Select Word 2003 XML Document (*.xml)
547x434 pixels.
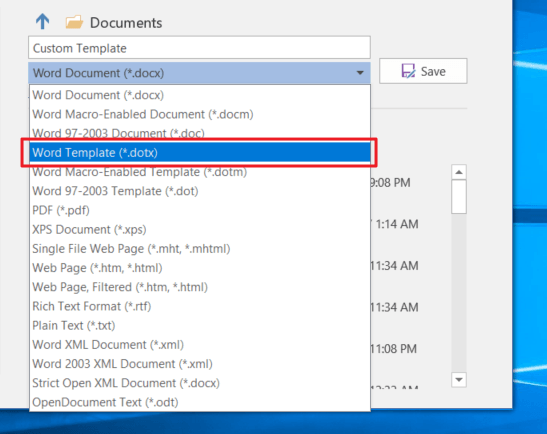pyautogui.click(x=200, y=364)
